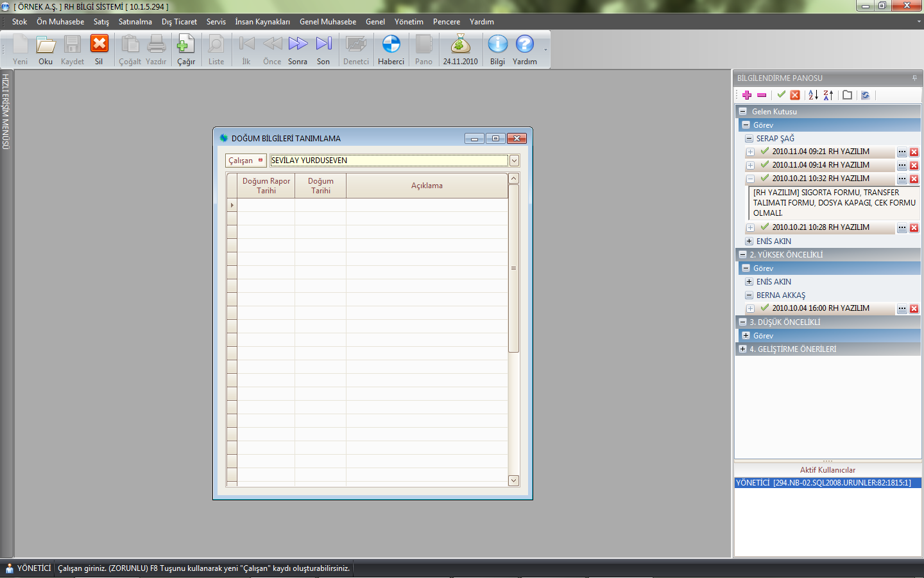Delete the 2010.10.04 16:00 RH YAZILIM task
This screenshot has height=578, width=924.
(914, 309)
